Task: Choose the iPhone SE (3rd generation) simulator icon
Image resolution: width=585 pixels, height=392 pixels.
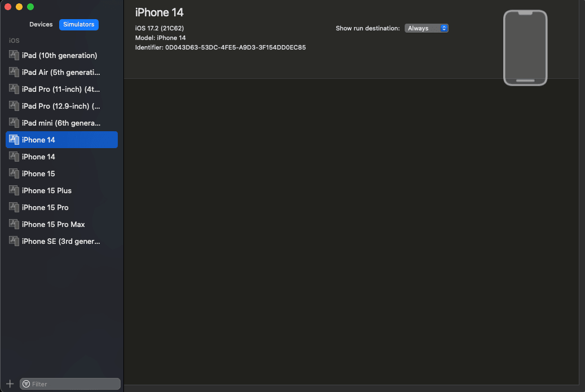Action: tap(14, 241)
